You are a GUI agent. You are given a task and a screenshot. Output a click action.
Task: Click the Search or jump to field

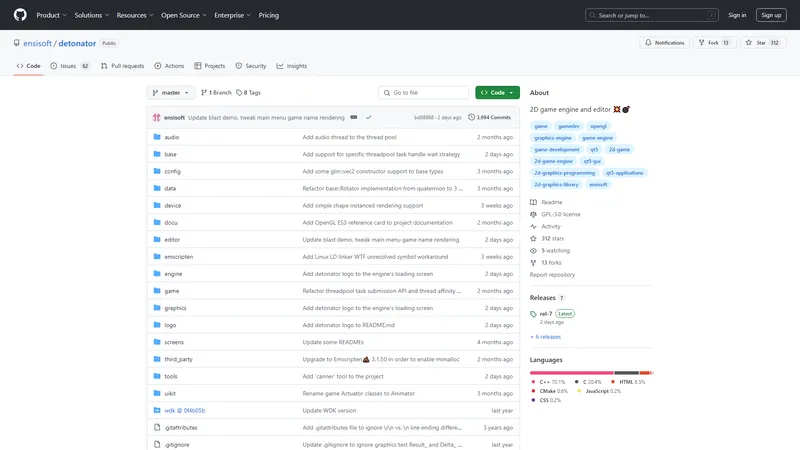point(652,15)
